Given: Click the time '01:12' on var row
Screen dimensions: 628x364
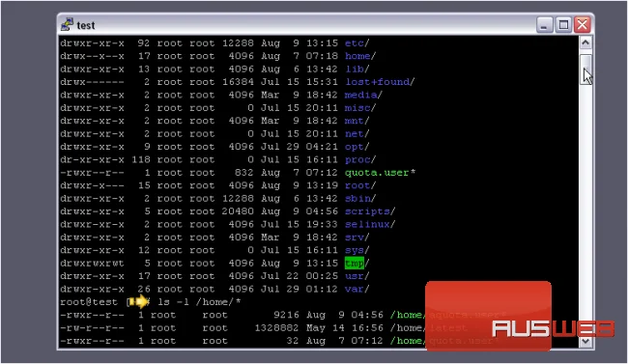Looking at the screenshot, I should 323,289.
